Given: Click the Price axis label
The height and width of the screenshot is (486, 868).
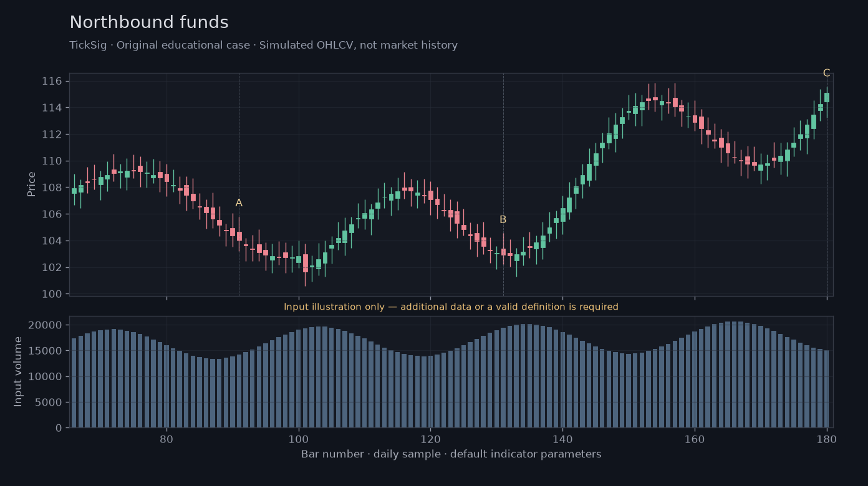Looking at the screenshot, I should (x=31, y=184).
